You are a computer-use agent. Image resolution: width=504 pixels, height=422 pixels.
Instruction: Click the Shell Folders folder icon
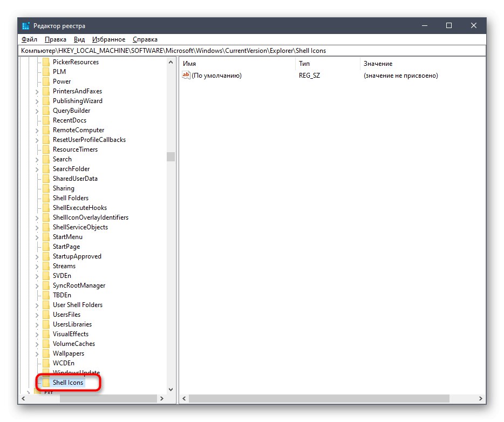(x=46, y=198)
